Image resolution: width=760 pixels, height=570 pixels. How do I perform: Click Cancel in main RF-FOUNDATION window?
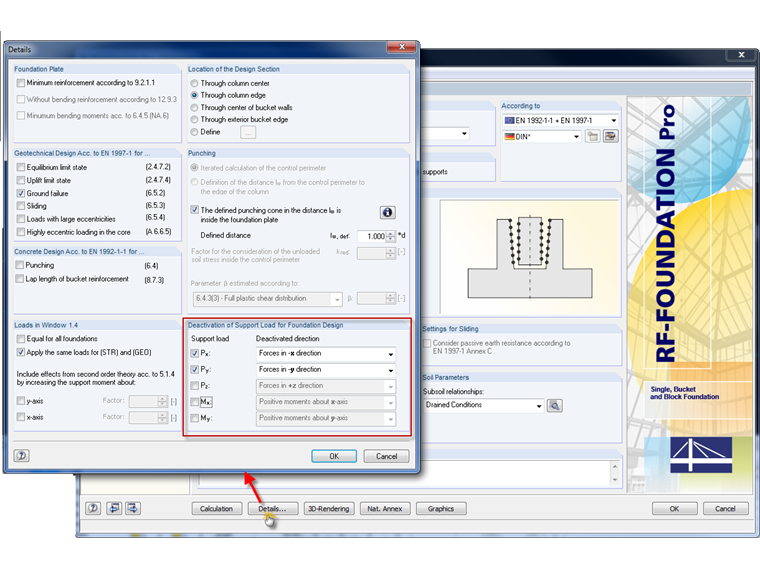pyautogui.click(x=726, y=508)
